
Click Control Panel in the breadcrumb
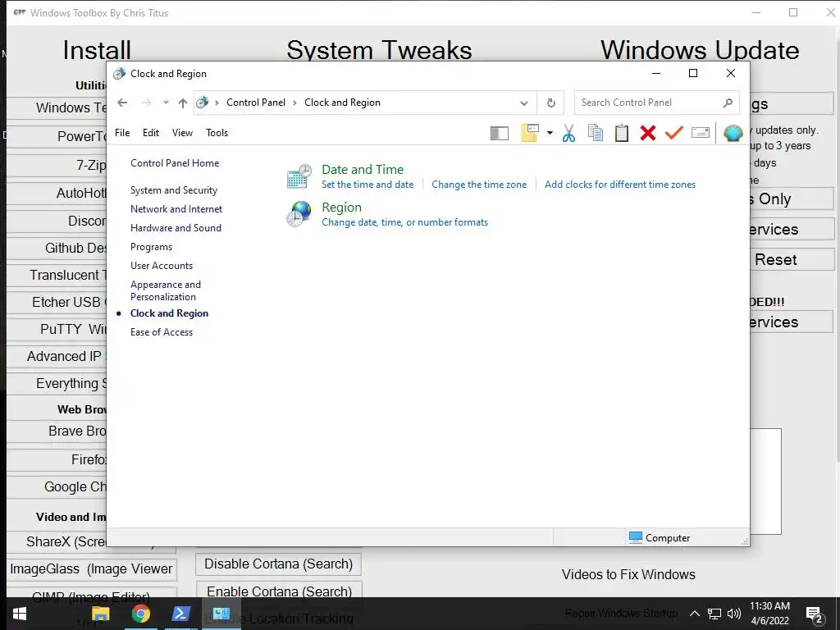(x=256, y=103)
